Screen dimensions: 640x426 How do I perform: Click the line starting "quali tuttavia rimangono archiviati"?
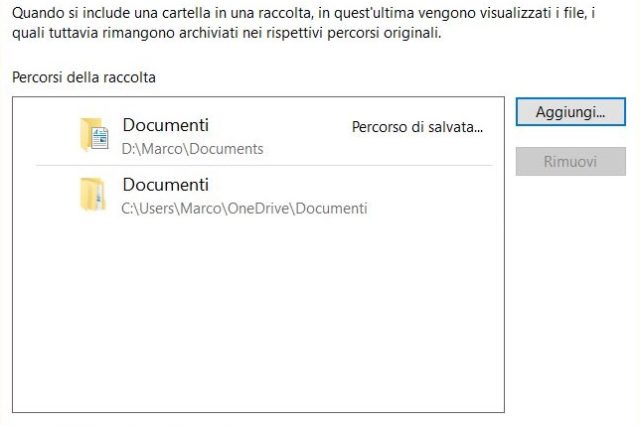226,33
